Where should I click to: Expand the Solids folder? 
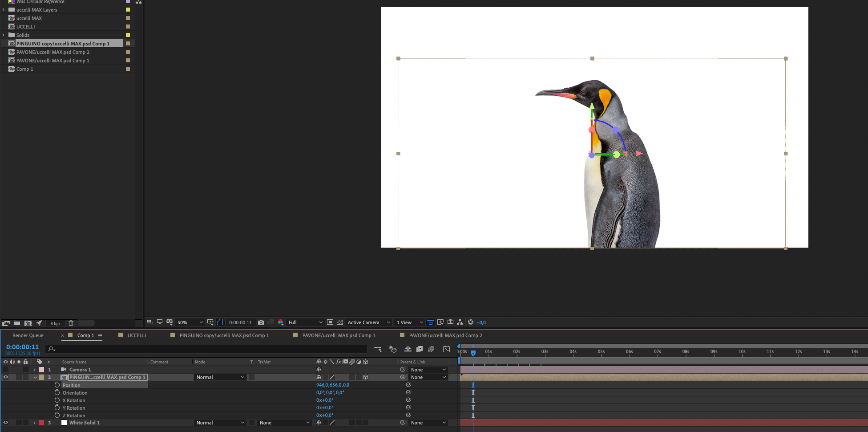click(x=4, y=35)
